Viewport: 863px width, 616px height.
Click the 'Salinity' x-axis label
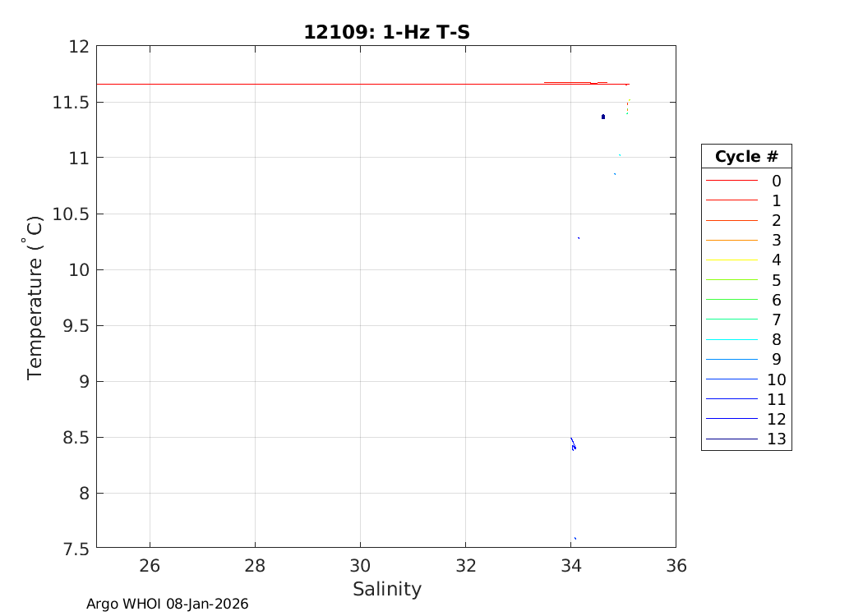click(x=386, y=589)
